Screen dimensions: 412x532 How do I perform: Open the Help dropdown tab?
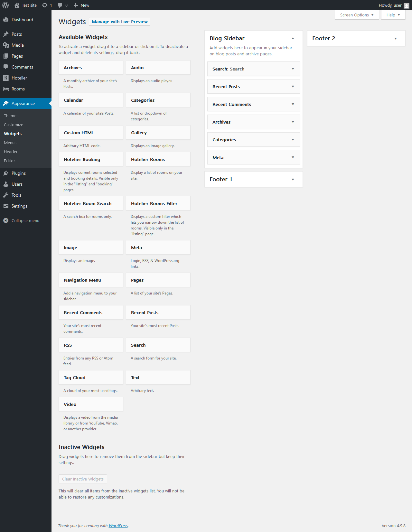tap(393, 15)
